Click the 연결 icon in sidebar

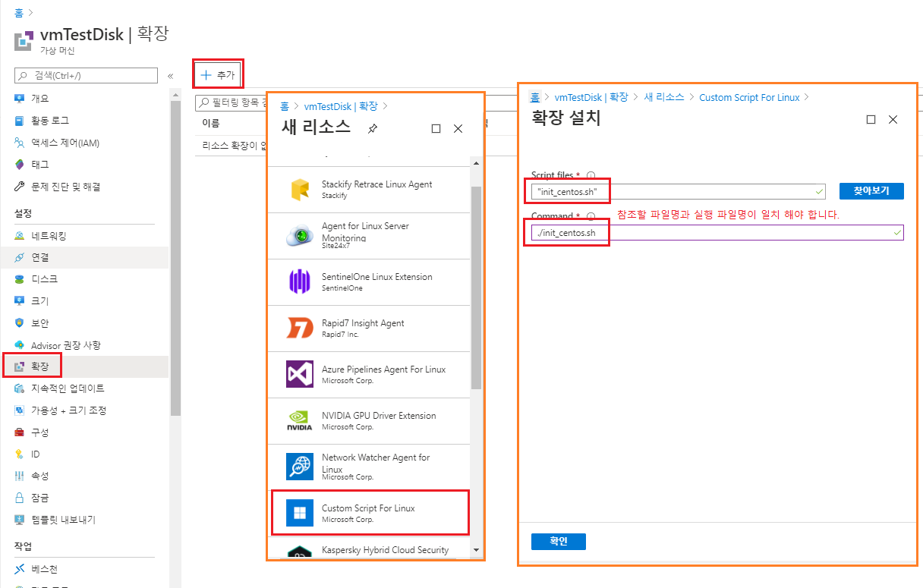tap(20, 258)
